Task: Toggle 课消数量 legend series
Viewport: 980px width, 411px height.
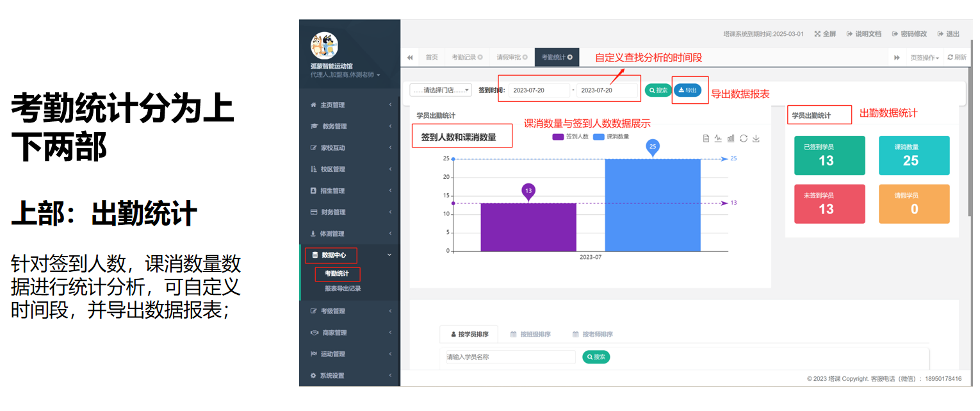Action: coord(611,137)
